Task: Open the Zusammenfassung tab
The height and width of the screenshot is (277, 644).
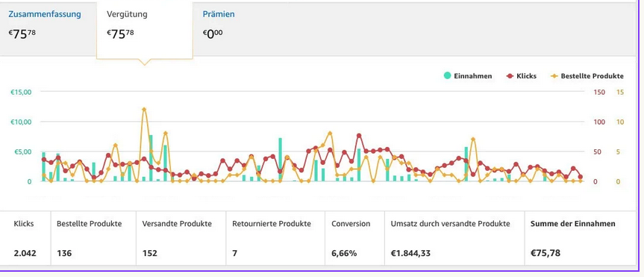Action: point(44,14)
